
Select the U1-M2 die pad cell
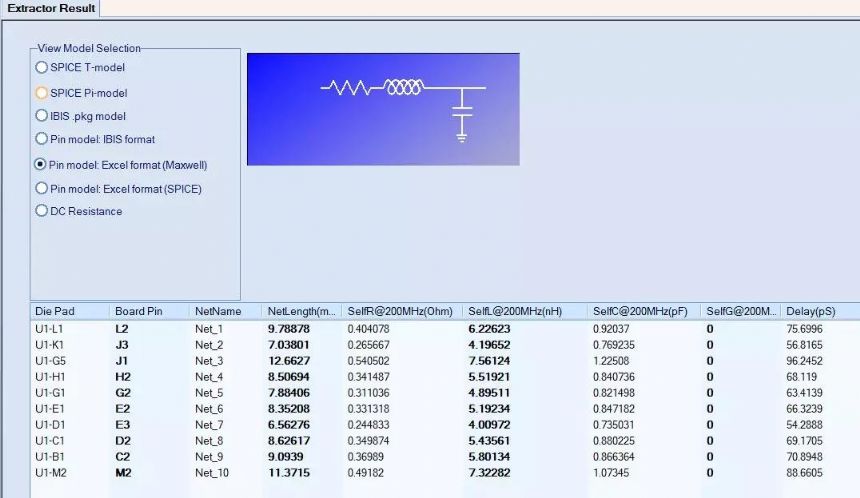(50, 472)
